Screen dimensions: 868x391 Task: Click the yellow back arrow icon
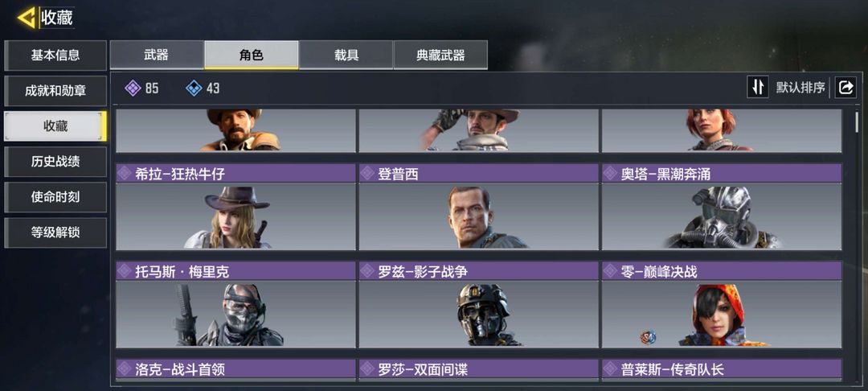point(26,18)
